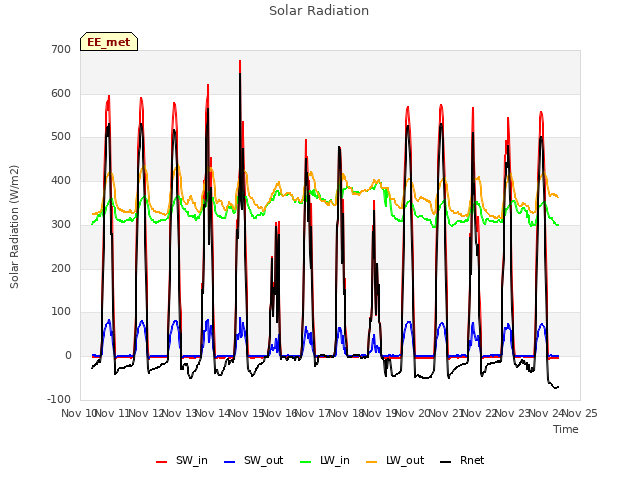Click the red SW_in legend marker
The height and width of the screenshot is (480, 640).
click(x=162, y=462)
